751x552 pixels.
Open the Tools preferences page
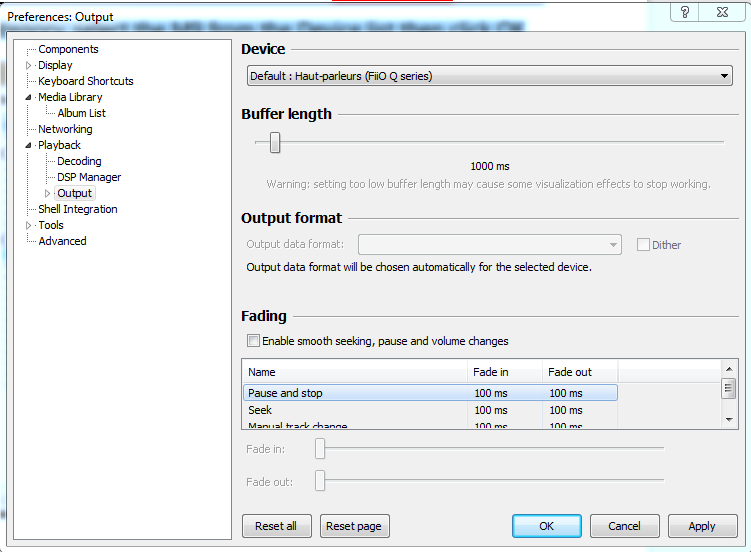tap(51, 225)
